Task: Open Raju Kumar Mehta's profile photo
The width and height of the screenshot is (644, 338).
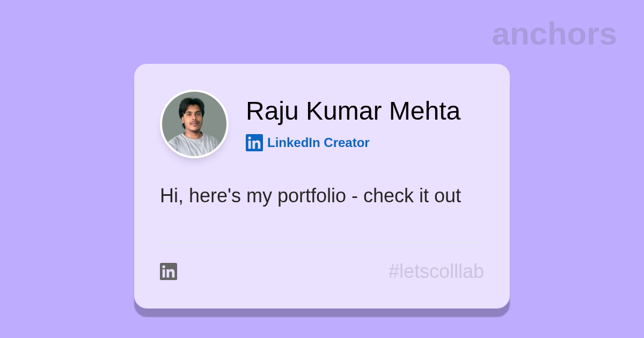Action: tap(194, 124)
